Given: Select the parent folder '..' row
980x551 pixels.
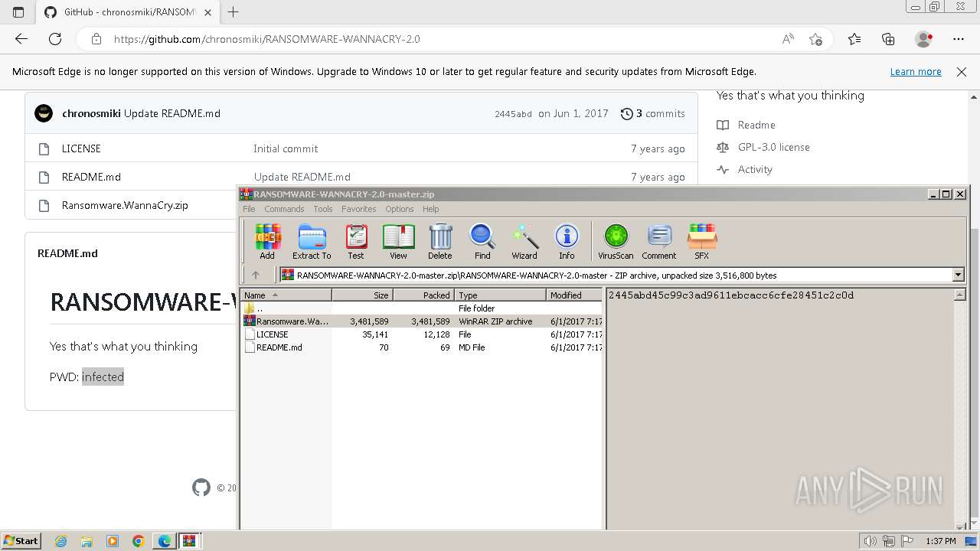Looking at the screenshot, I should 422,308.
